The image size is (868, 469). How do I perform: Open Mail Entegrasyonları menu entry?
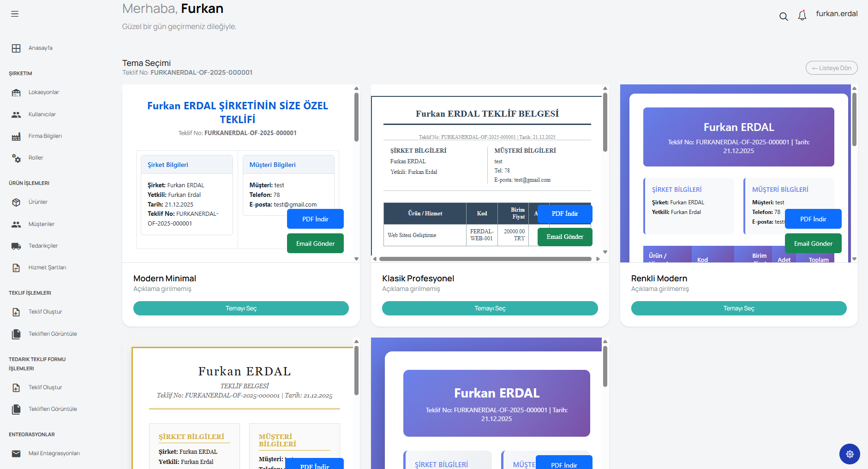[54, 453]
